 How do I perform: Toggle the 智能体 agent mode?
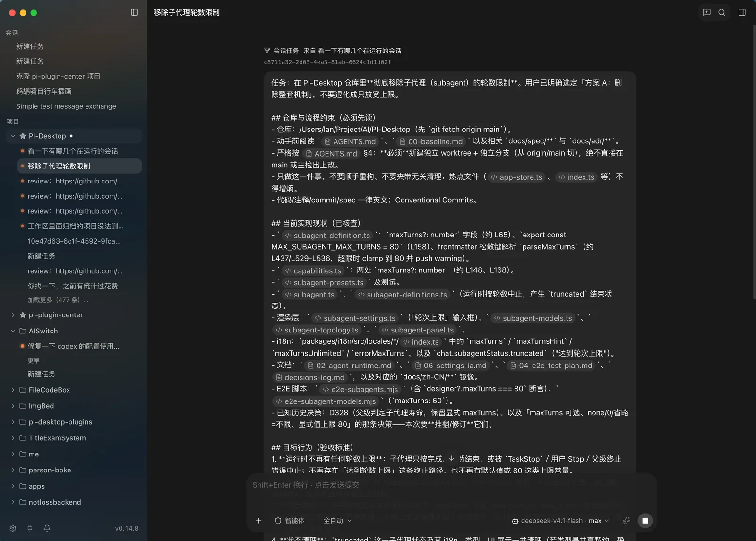point(290,521)
